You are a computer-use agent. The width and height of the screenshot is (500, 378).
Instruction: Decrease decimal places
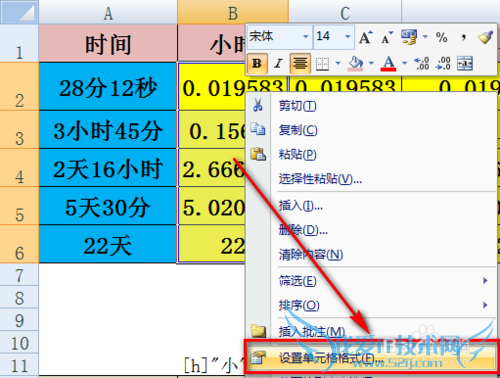[443, 63]
